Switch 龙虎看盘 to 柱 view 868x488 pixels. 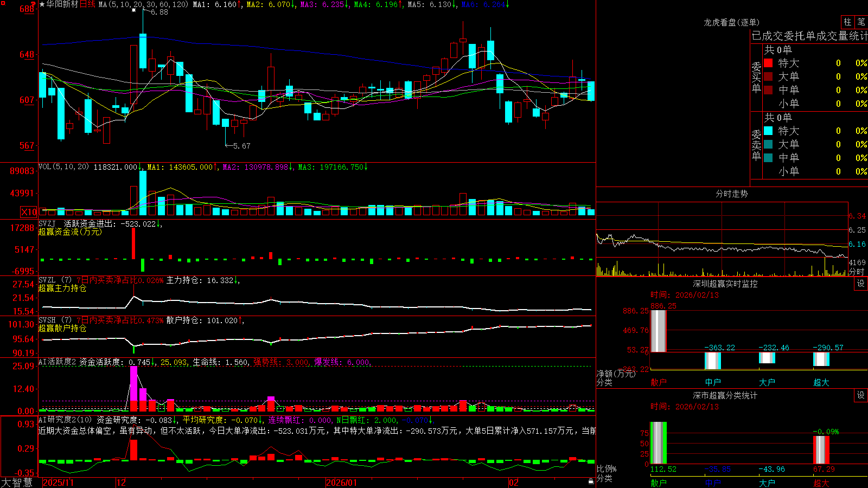coord(847,22)
